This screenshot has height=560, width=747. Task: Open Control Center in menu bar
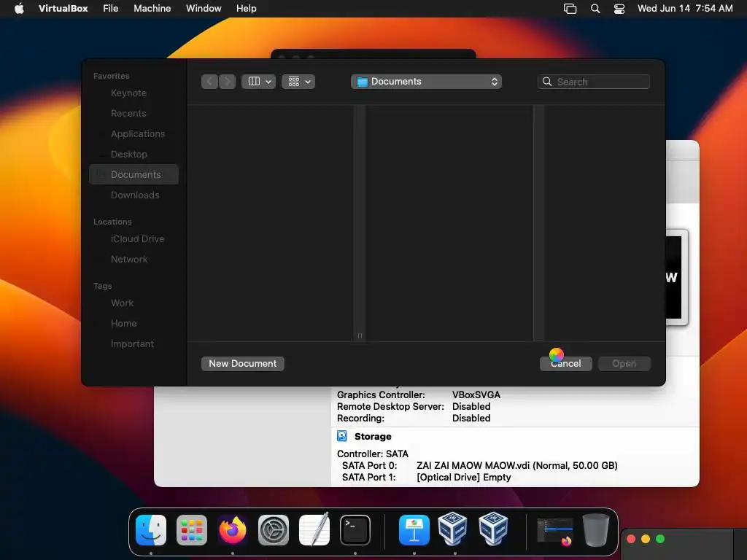coord(619,9)
